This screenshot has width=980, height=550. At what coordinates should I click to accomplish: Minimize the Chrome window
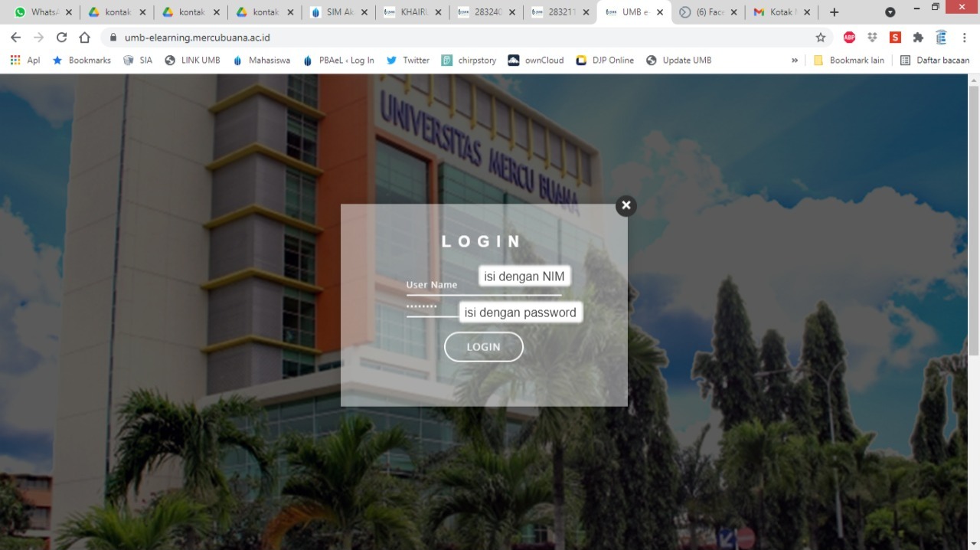[916, 8]
